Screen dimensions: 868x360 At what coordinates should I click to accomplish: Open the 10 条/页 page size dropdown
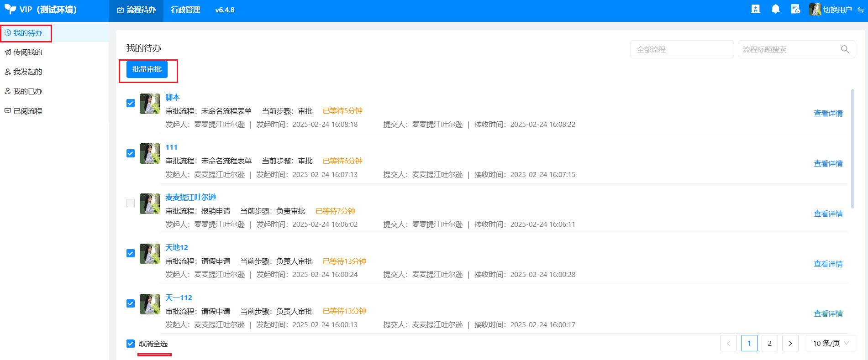tap(831, 343)
